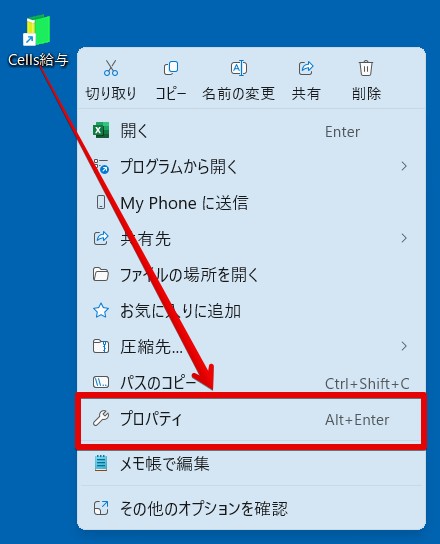Screen dimensions: 440x544
Task: Click the share icon (共有) in top row
Action: point(306,68)
